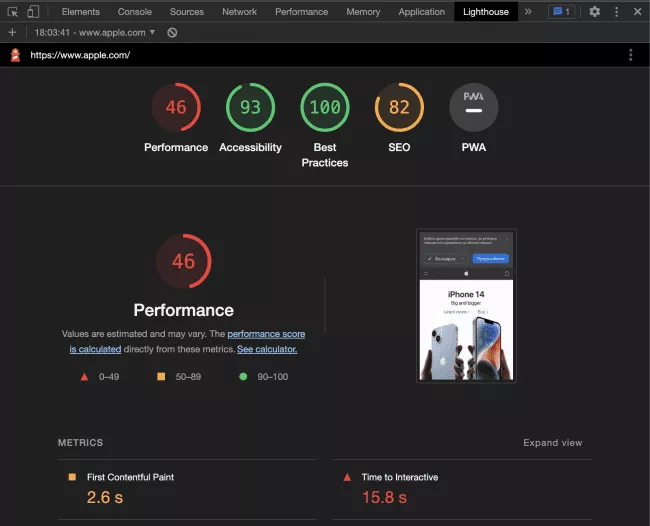The width and height of the screenshot is (650, 526).
Task: Open the Lighthouse report tools menu
Action: click(630, 55)
